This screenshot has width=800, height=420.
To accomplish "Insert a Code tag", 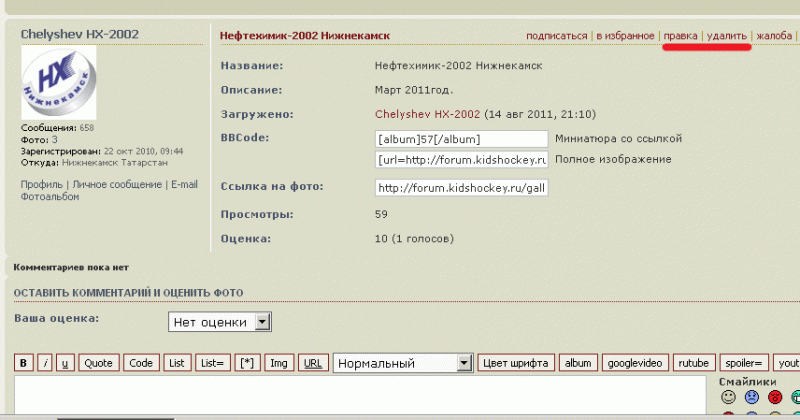I will [141, 363].
